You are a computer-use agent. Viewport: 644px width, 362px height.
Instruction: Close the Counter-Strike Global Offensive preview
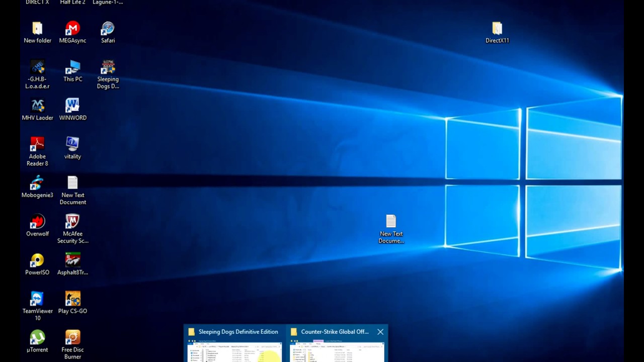point(380,332)
